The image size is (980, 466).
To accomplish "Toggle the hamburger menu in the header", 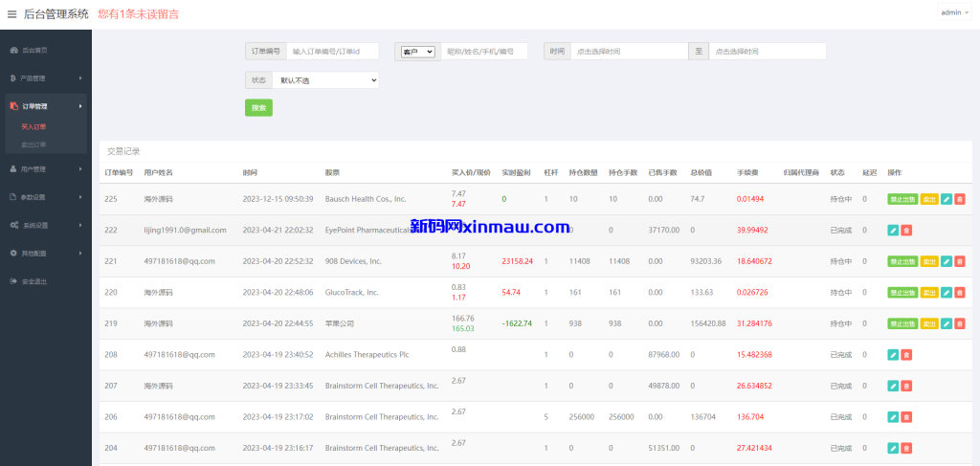I will click(x=11, y=14).
